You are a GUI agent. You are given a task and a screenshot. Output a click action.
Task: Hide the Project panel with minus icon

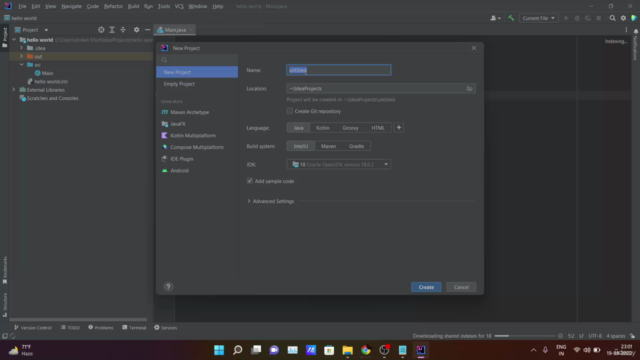(x=147, y=30)
